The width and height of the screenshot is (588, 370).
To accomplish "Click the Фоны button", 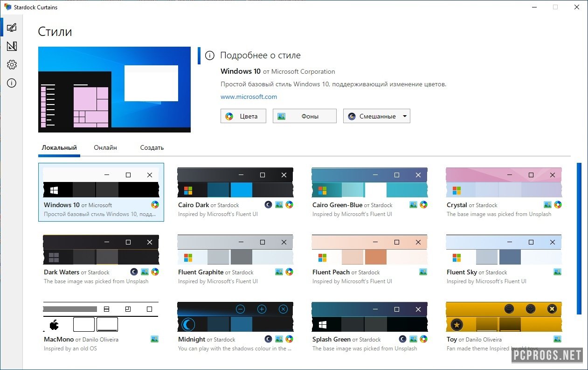I will point(304,116).
